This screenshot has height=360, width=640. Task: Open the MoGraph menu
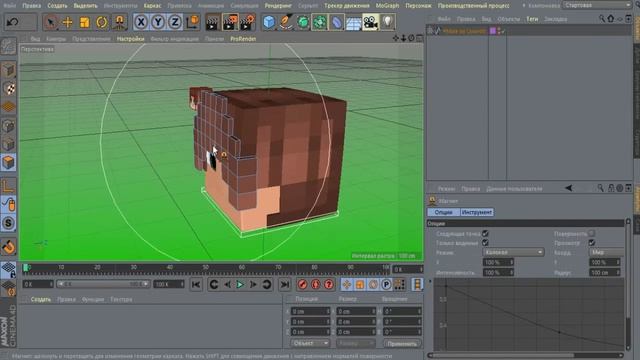tap(387, 6)
